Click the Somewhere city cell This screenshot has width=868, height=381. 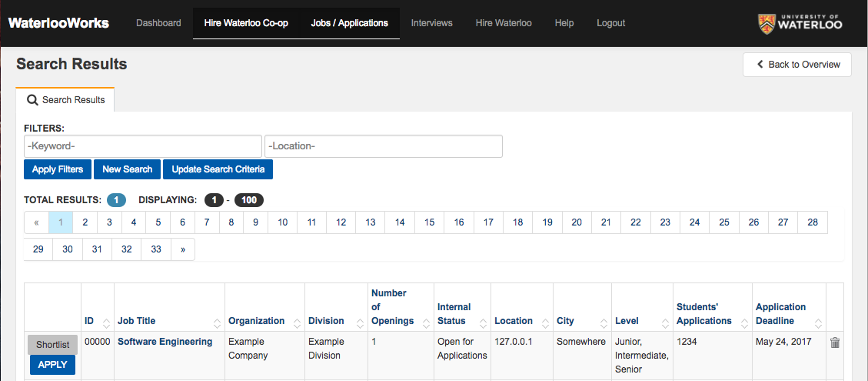(582, 356)
